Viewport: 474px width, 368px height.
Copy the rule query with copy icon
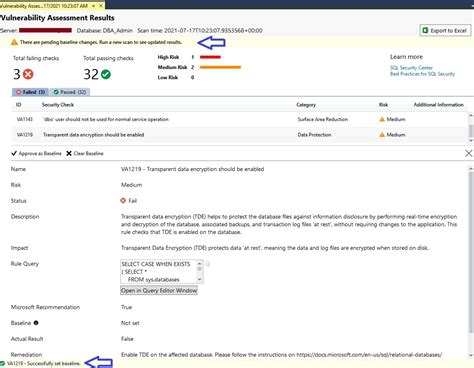click(208, 264)
